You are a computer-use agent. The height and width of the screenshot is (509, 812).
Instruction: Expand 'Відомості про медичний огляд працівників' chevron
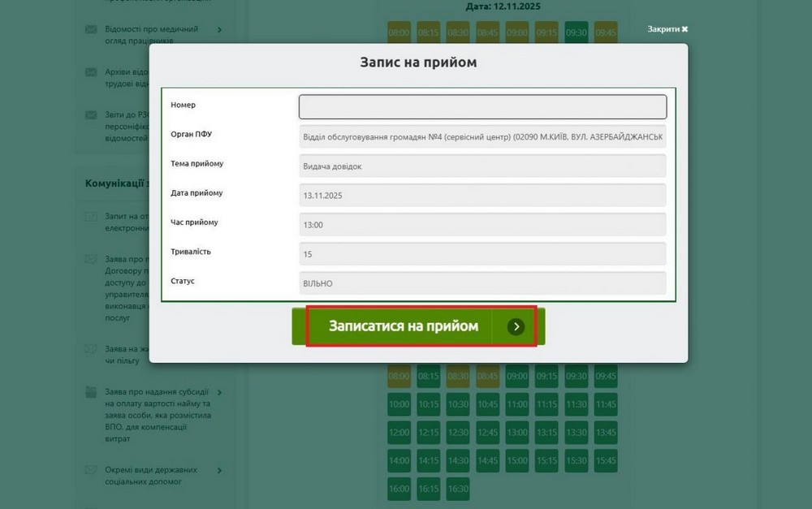pyautogui.click(x=218, y=29)
